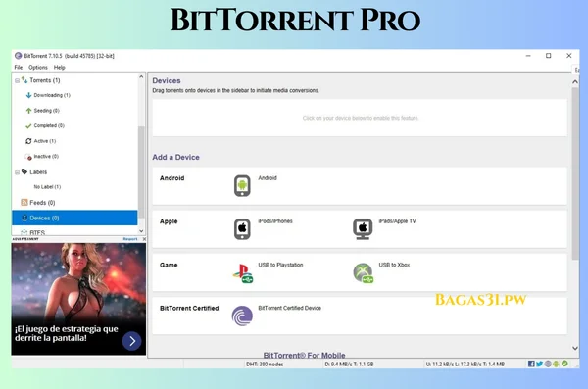Click the BitTorrent Certified Device logo icon
This screenshot has width=588, height=389.
[242, 316]
